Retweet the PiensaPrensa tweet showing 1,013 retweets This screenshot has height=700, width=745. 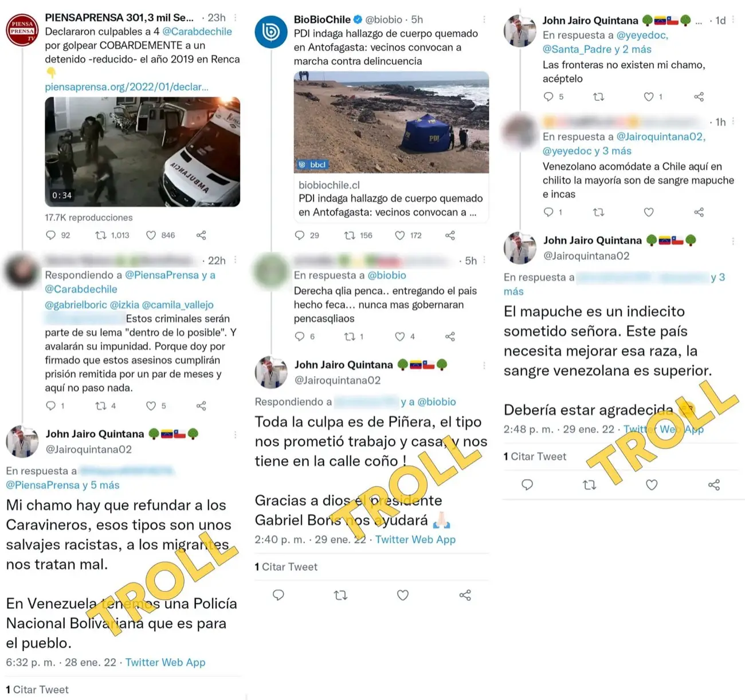101,235
